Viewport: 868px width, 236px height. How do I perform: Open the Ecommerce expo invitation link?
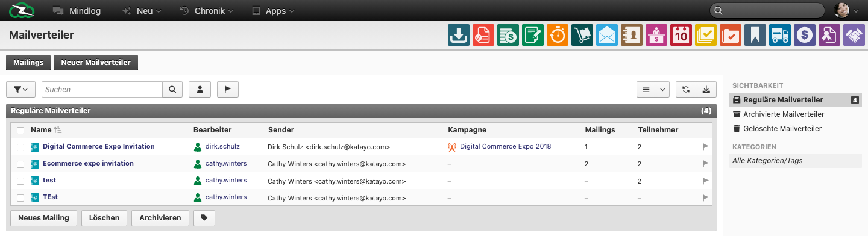click(x=88, y=163)
